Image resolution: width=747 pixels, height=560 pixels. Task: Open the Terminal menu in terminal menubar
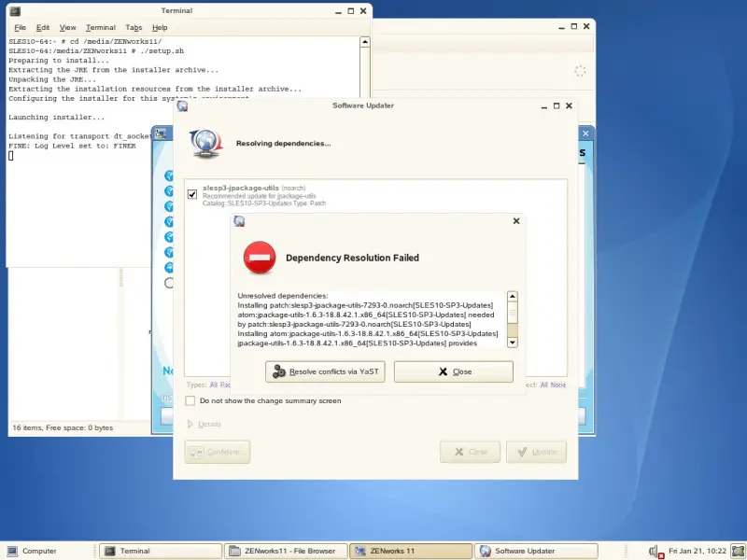101,28
